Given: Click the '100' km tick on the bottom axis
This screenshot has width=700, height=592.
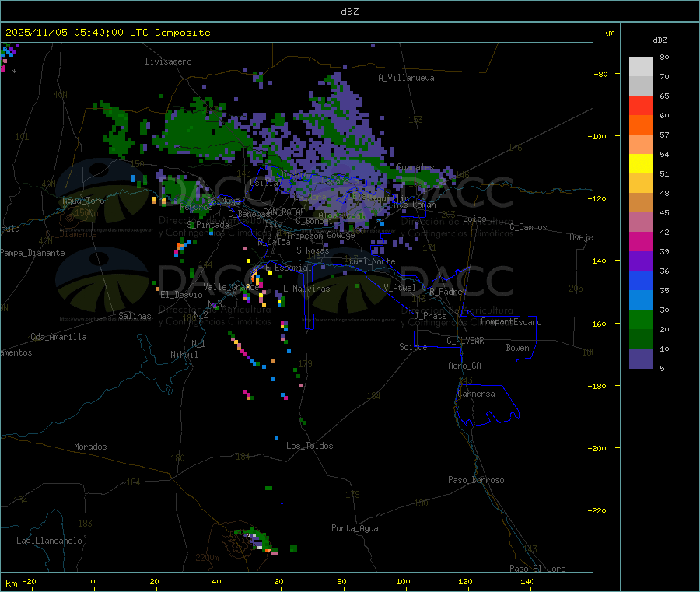Looking at the screenshot, I should click(x=403, y=581).
